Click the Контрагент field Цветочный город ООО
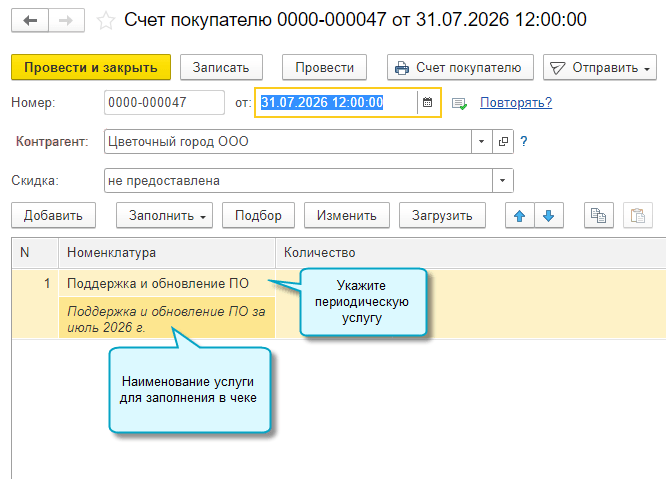This screenshot has width=666, height=479. [x=288, y=141]
